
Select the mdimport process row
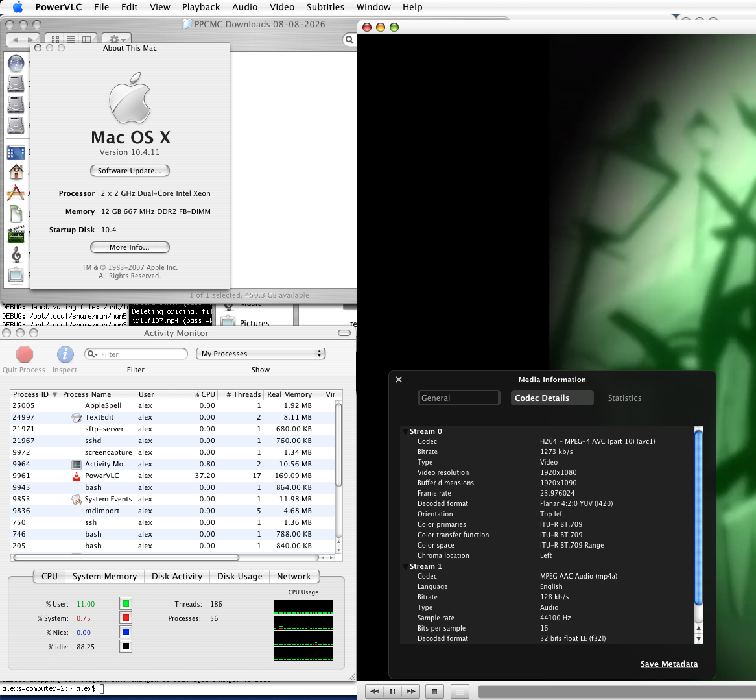[172, 511]
